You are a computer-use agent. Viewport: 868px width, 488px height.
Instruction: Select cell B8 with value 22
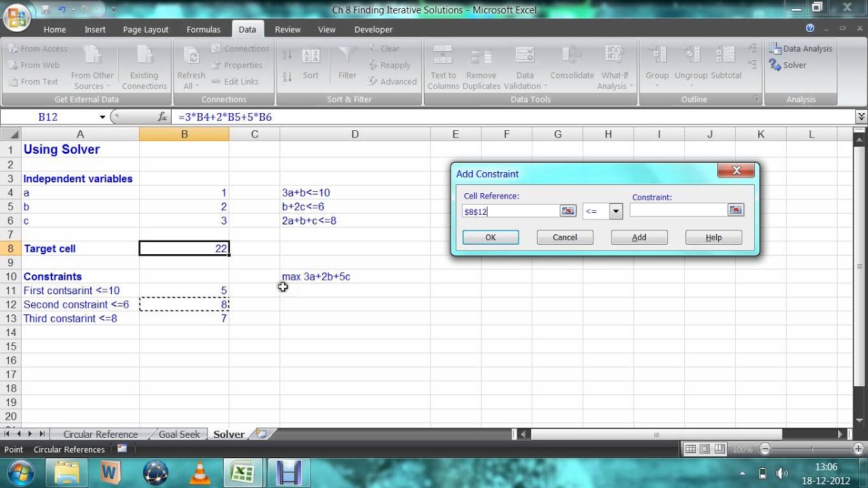pos(184,249)
